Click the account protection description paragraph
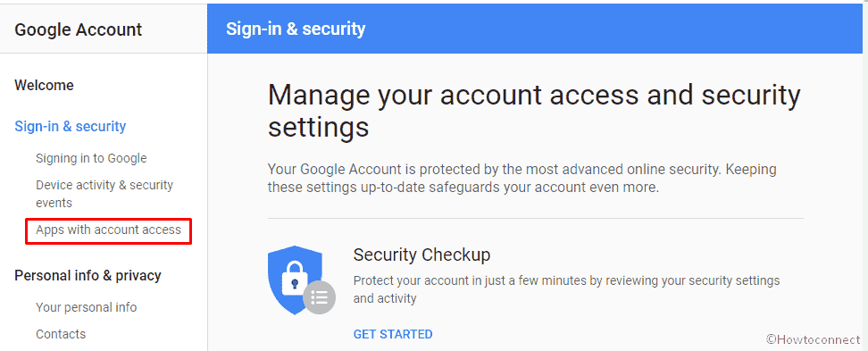Screen dimensions: 868x351 click(x=522, y=178)
